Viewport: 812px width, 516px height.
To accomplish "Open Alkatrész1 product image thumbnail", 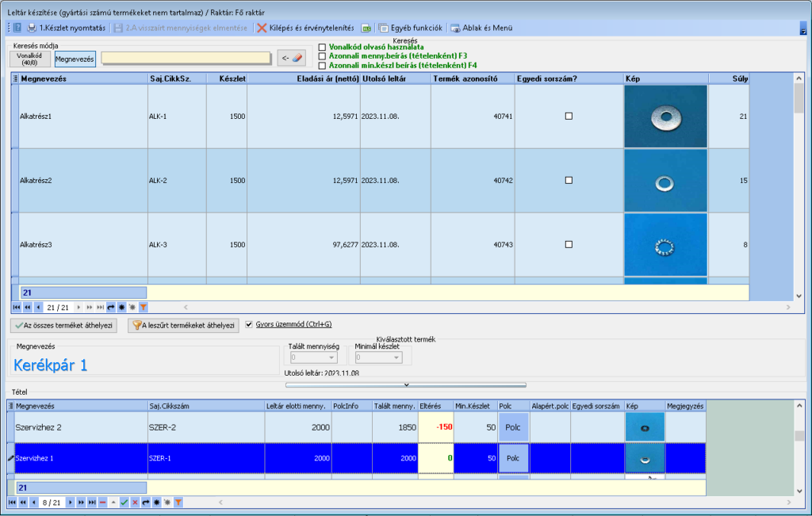I will pyautogui.click(x=665, y=117).
